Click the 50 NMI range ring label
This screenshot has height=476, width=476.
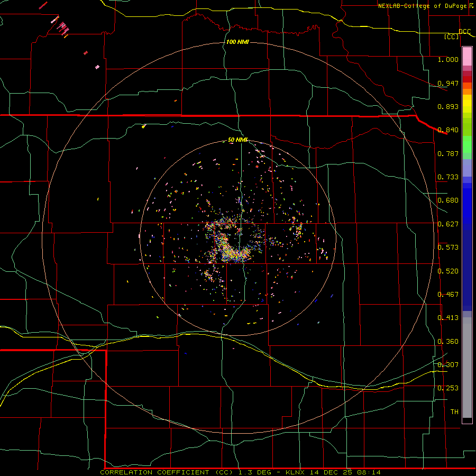(x=237, y=140)
